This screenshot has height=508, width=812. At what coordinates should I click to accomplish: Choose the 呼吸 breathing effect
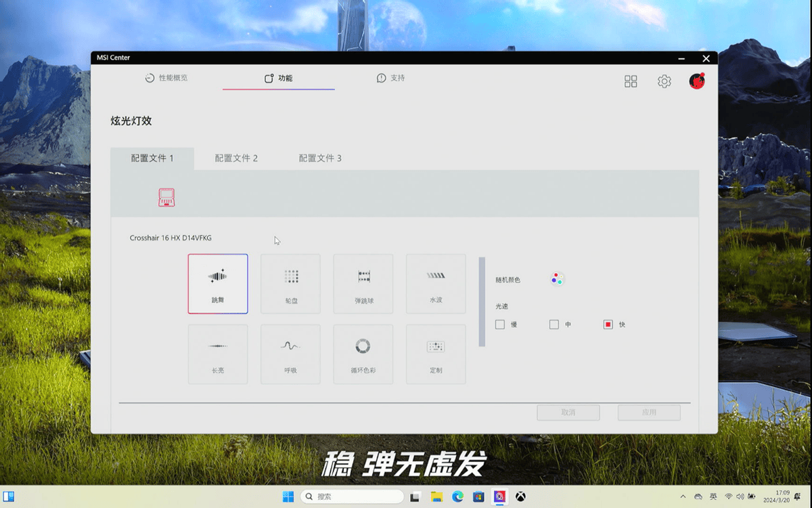pyautogui.click(x=291, y=354)
